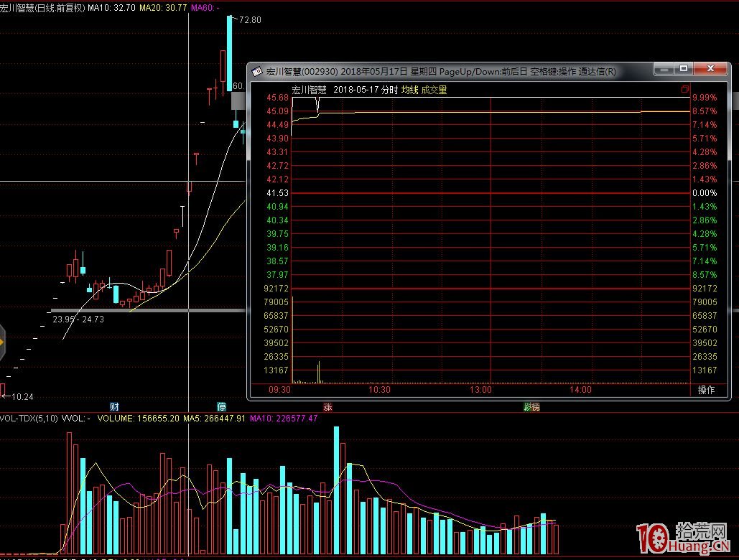Viewport: 739px width, 560px height.
Task: Click the 宏川智慧(日线.前复权) chart title
Action: point(42,7)
